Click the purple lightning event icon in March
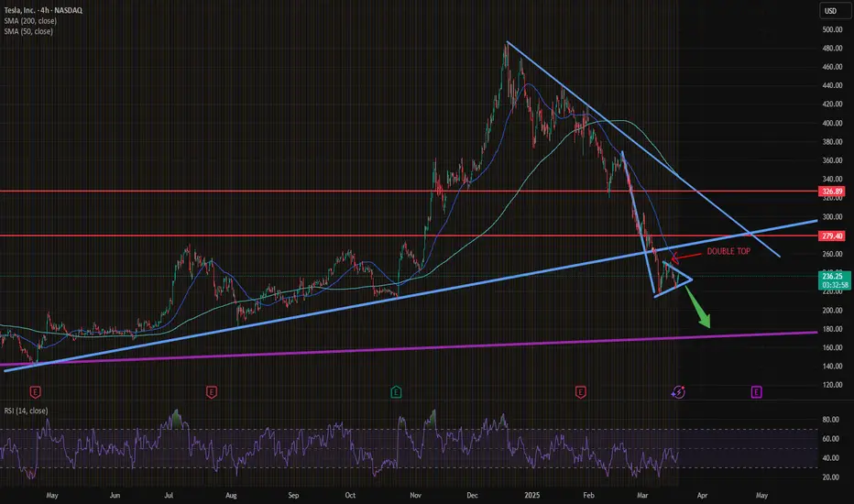The height and width of the screenshot is (504, 854). (x=678, y=392)
